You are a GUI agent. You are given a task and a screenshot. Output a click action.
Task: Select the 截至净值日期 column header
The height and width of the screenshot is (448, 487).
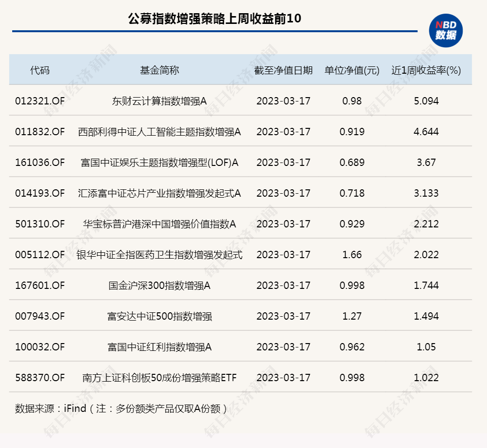[284, 69]
